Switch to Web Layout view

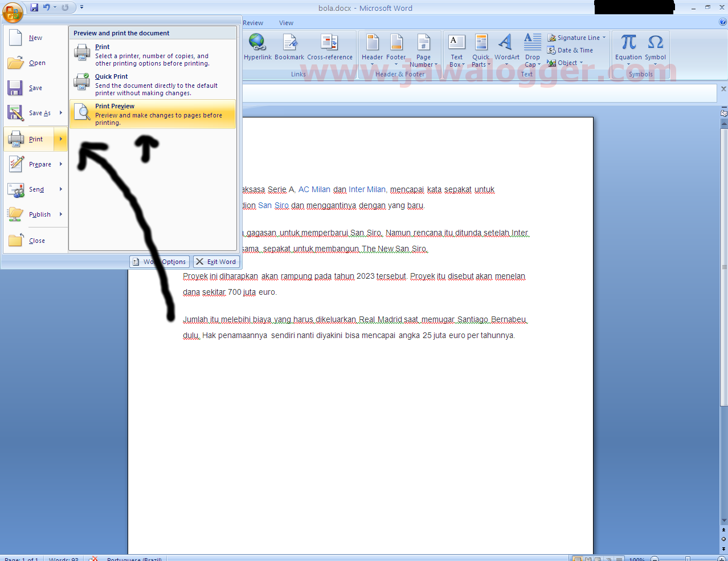(596, 558)
